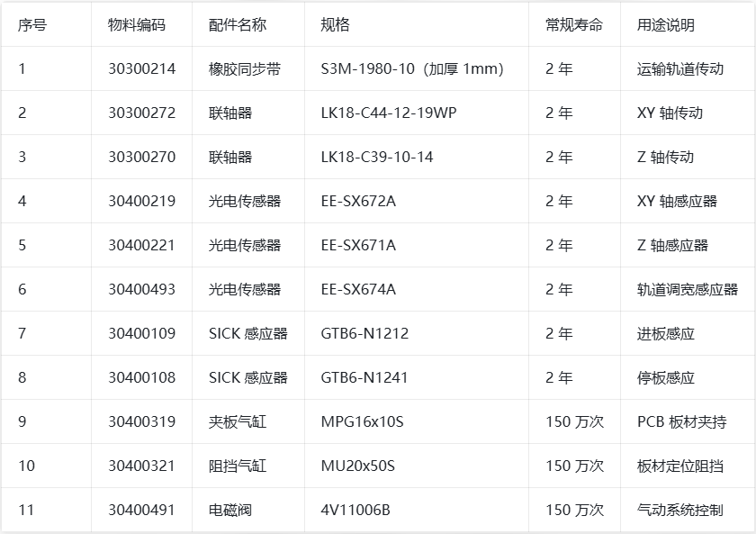756x534 pixels.
Task: Click the 电磁阀 cell
Action: [x=230, y=511]
